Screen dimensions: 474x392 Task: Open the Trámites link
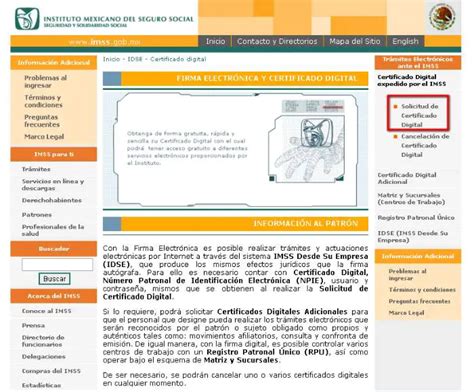pos(36,169)
